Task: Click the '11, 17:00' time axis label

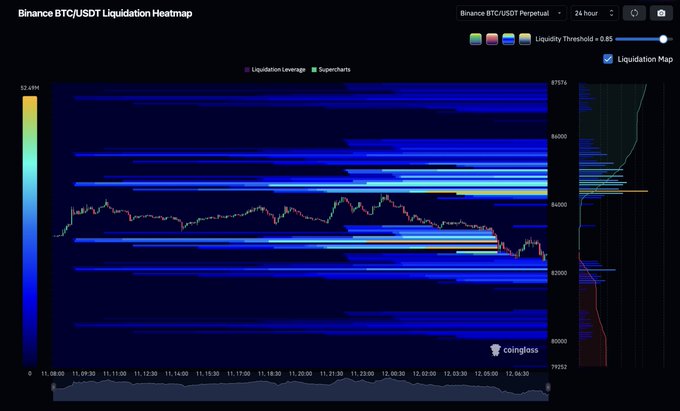Action: tap(239, 373)
